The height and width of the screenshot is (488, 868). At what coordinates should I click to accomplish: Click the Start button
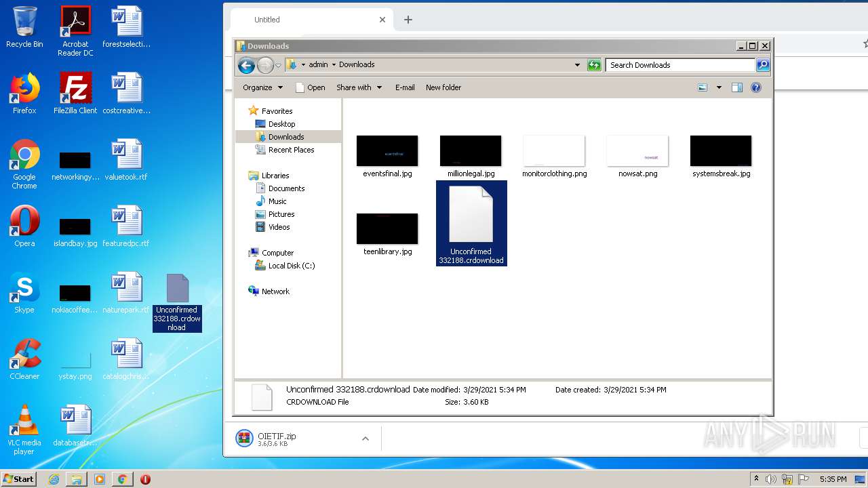[19, 479]
